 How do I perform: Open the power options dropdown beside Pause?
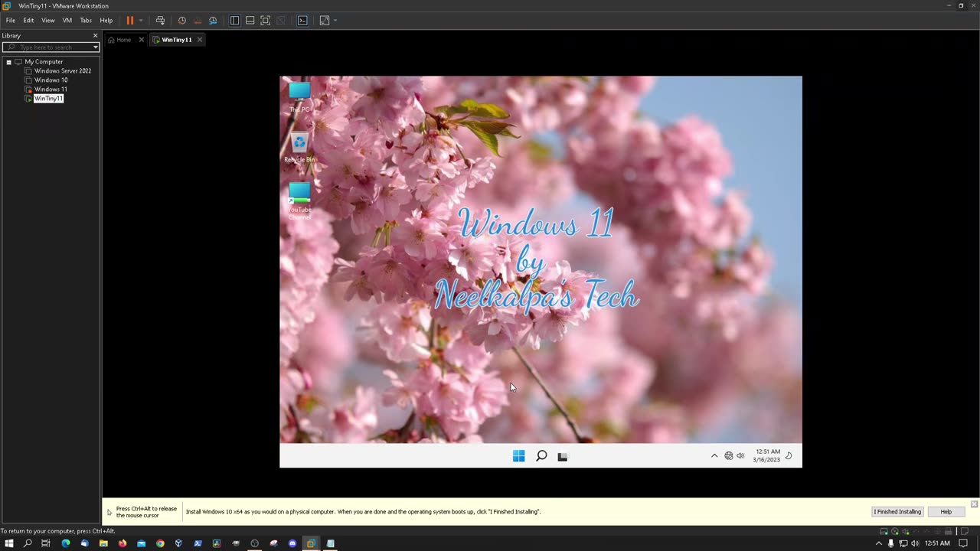[x=141, y=21]
